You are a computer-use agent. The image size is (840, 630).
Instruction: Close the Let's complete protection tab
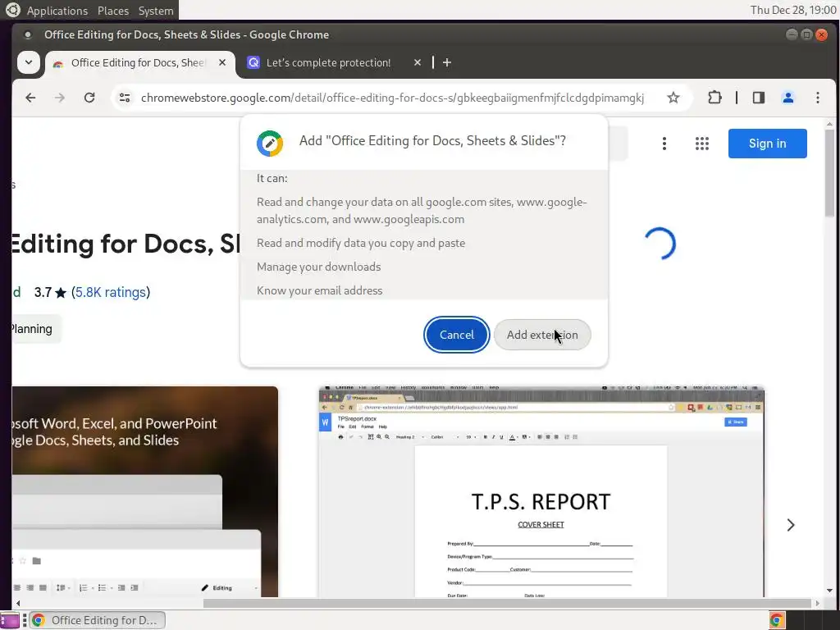(x=418, y=62)
